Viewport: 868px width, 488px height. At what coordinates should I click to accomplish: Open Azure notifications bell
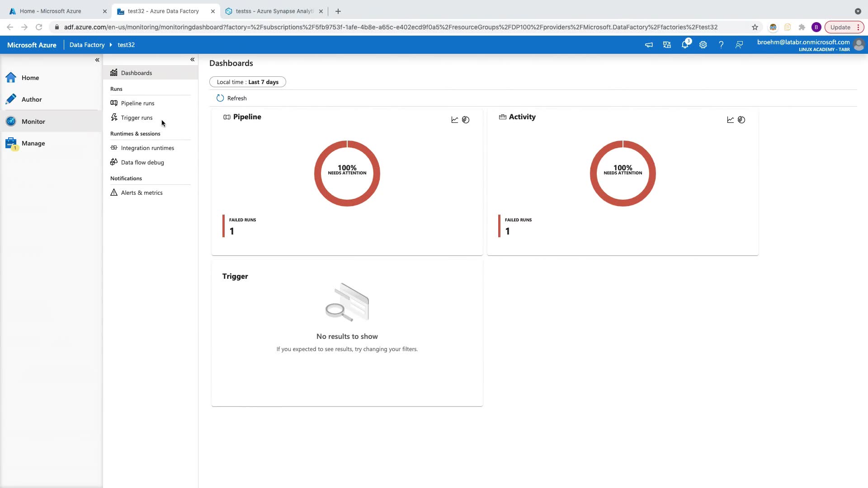685,45
